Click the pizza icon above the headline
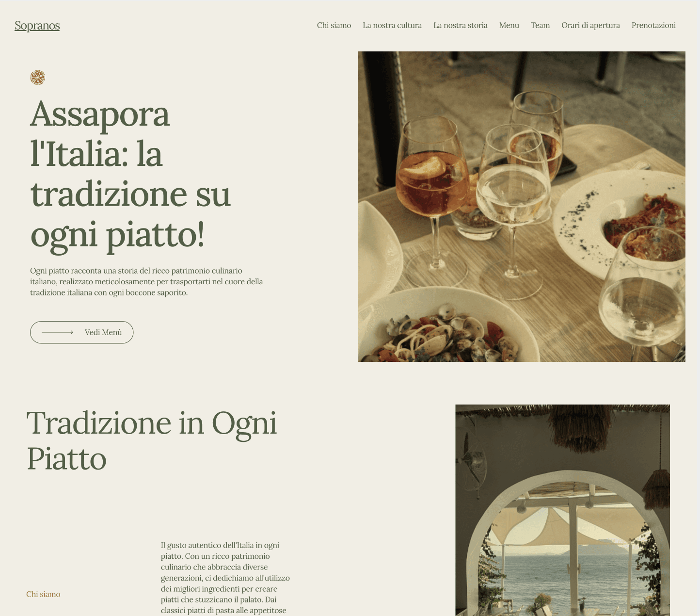This screenshot has height=616, width=700. click(38, 78)
